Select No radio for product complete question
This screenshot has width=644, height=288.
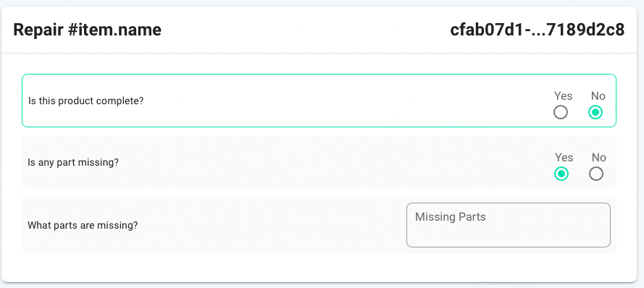pyautogui.click(x=595, y=112)
